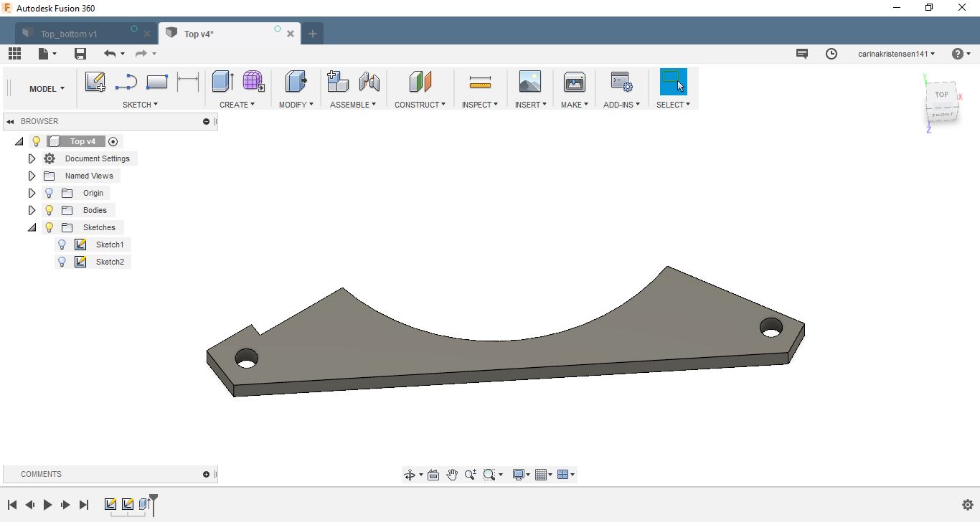
Task: Select the Press Pull modify tool
Action: (296, 82)
